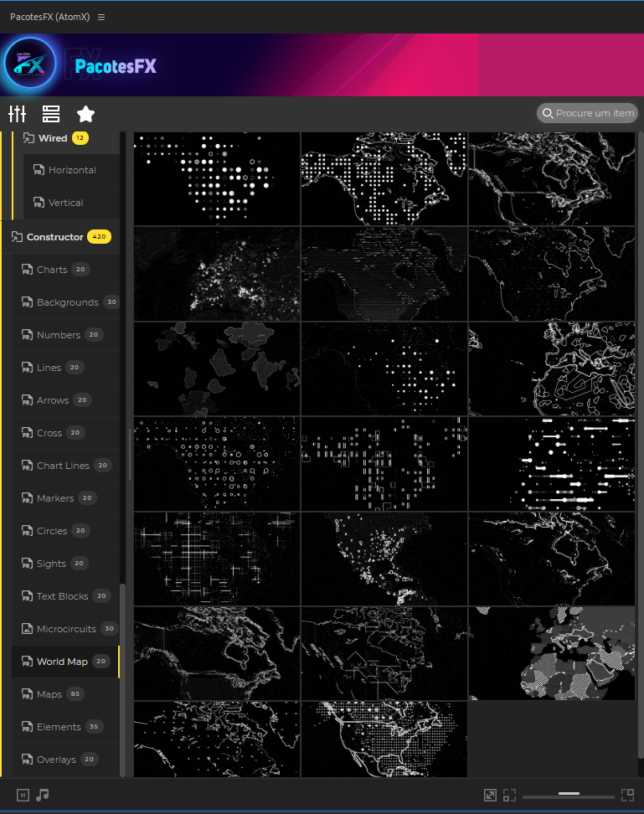The width and height of the screenshot is (644, 814).
Task: Click the category list vertical scrollbar
Action: 123,678
